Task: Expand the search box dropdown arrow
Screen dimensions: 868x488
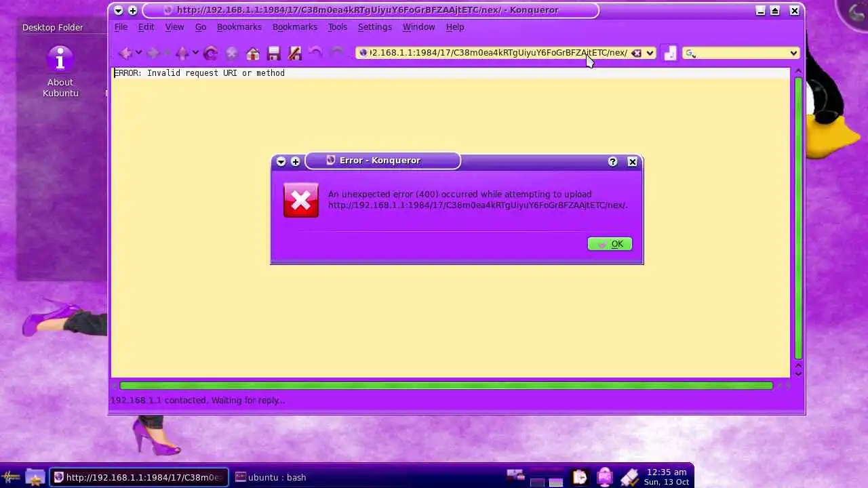Action: (793, 53)
